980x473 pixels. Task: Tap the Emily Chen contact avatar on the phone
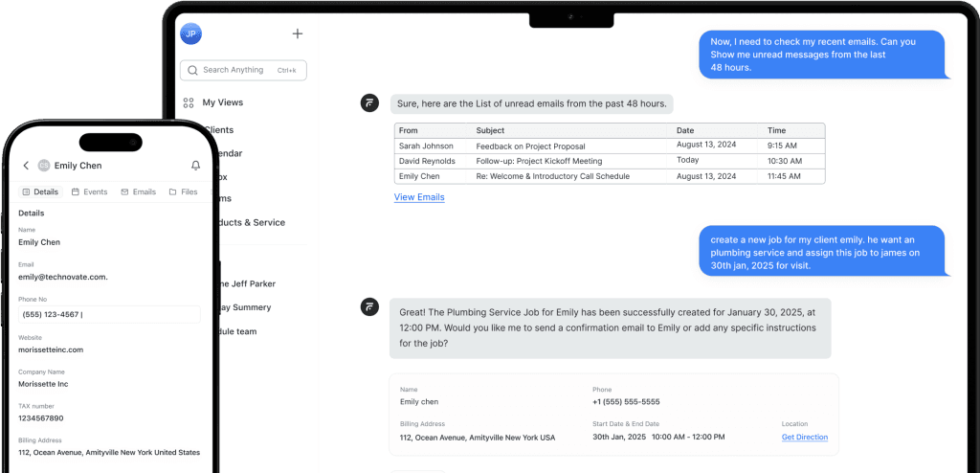click(43, 166)
